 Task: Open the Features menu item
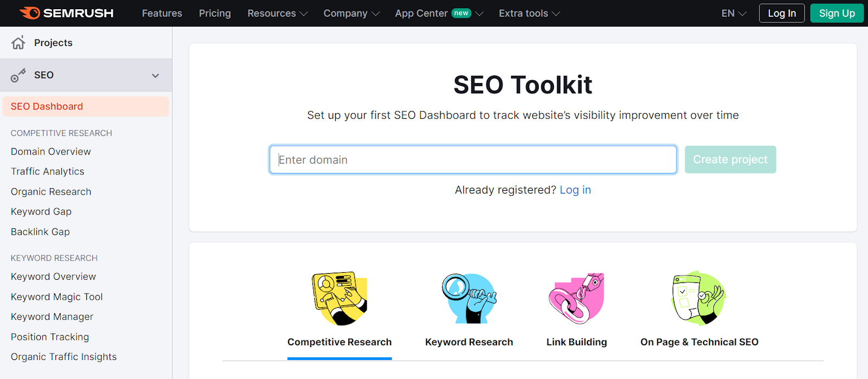tap(162, 13)
